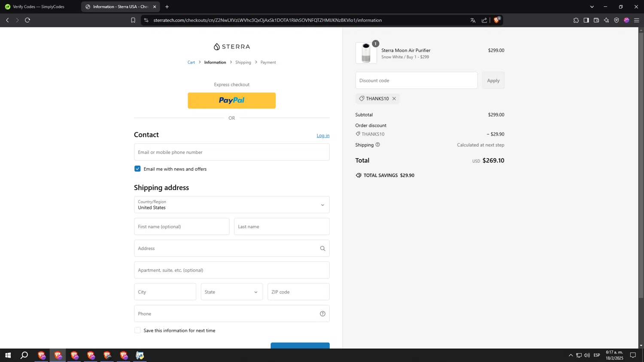Click the share page icon
Screen dimensions: 644x362
(484, 20)
